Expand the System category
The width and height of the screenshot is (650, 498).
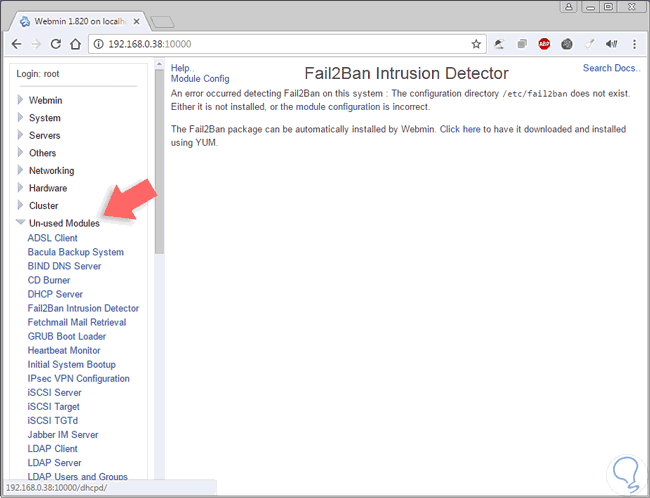pyautogui.click(x=44, y=118)
